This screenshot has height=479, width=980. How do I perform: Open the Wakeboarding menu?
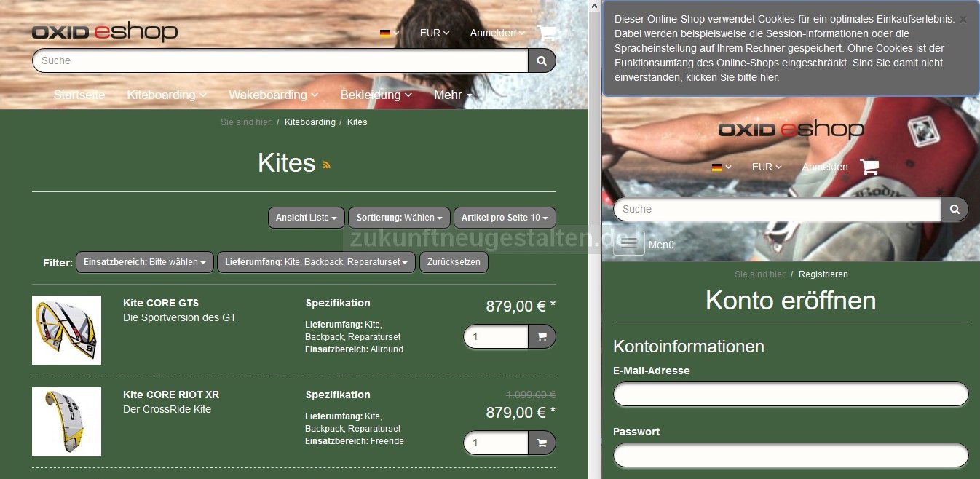(x=273, y=95)
